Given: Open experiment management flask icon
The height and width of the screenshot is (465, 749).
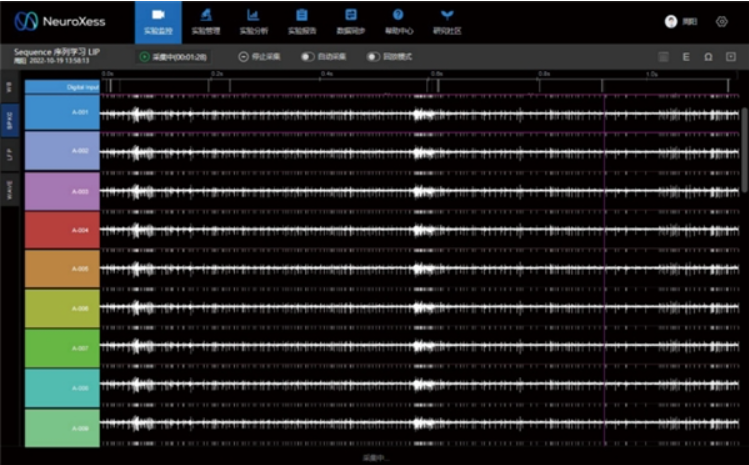Looking at the screenshot, I should click(x=205, y=20).
